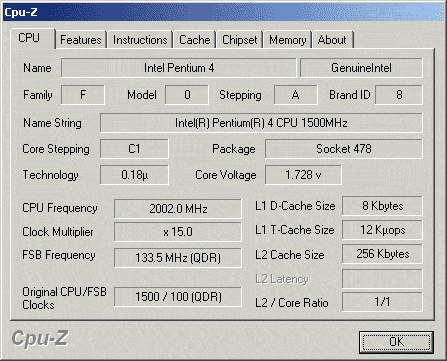Click the greyed L2 Latency label
The width and height of the screenshot is (447, 361).
click(282, 279)
